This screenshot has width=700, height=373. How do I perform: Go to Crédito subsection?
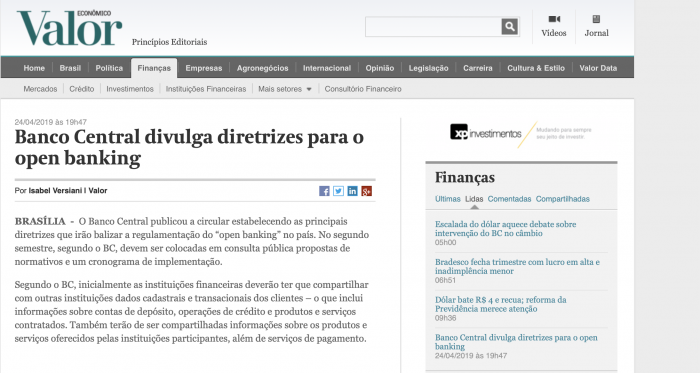[x=82, y=89]
